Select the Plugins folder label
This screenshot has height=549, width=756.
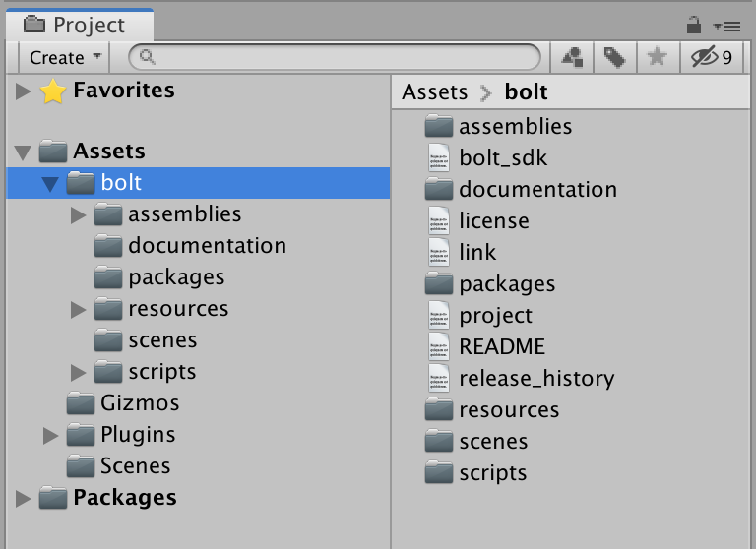click(x=138, y=435)
